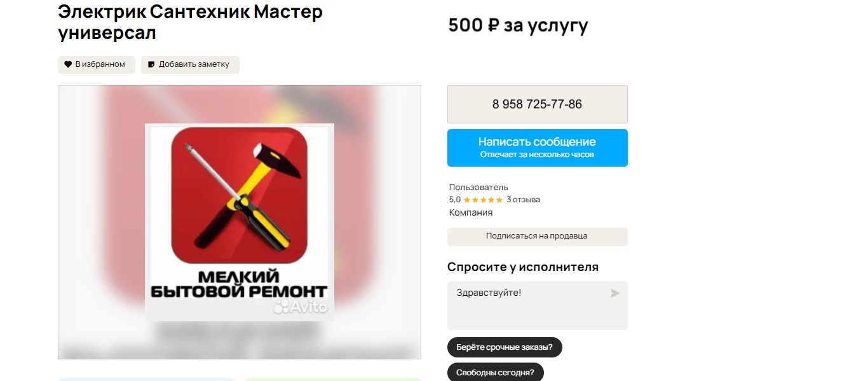Open the hammer and screwdriver ad photo
Image resolution: width=868 pixels, height=381 pixels.
click(240, 222)
